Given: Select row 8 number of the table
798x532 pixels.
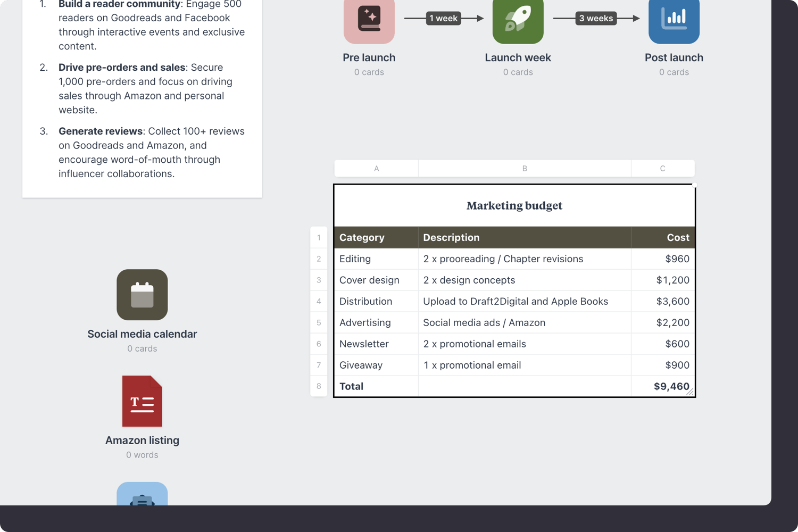Looking at the screenshot, I should [319, 386].
